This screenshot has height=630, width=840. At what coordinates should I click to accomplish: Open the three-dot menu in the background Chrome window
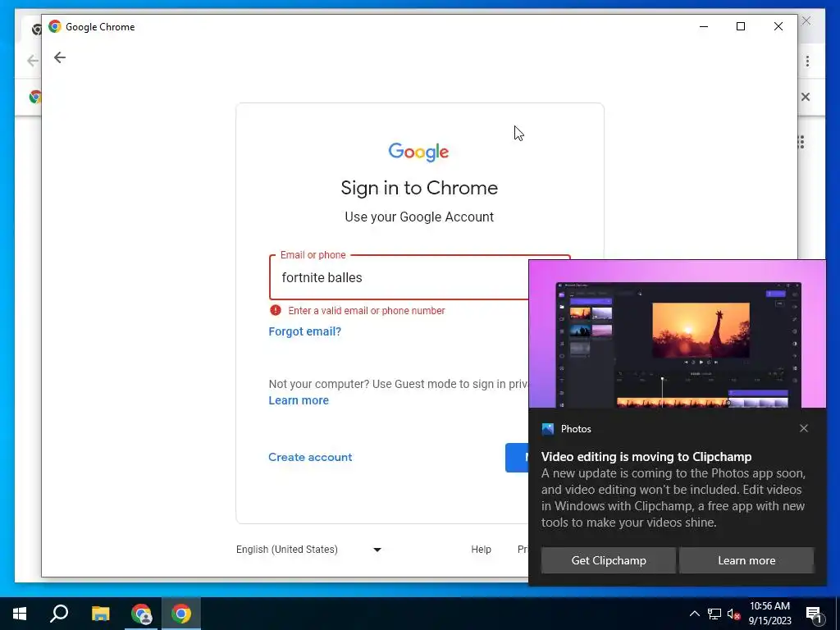[x=807, y=61]
